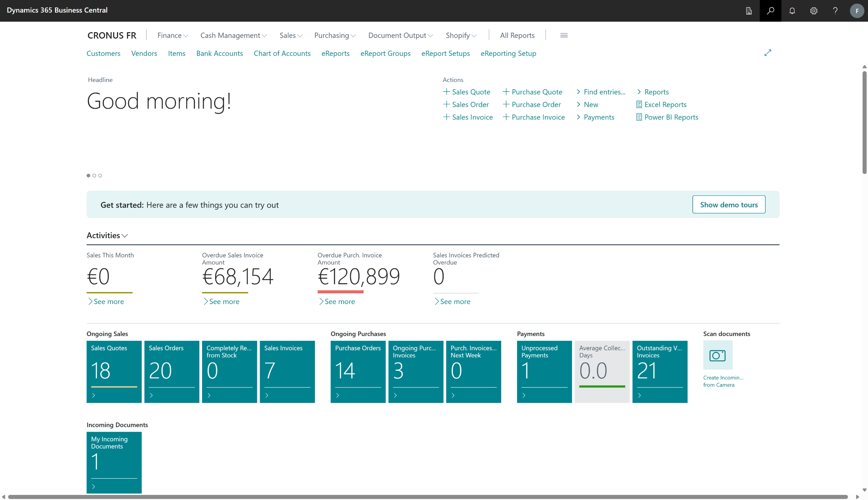
Task: Open eReporting Setup link
Action: pyautogui.click(x=508, y=53)
